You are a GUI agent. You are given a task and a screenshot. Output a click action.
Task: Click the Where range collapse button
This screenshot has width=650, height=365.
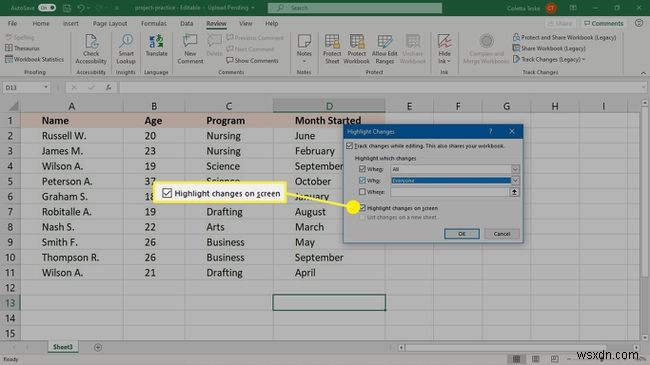tap(514, 192)
